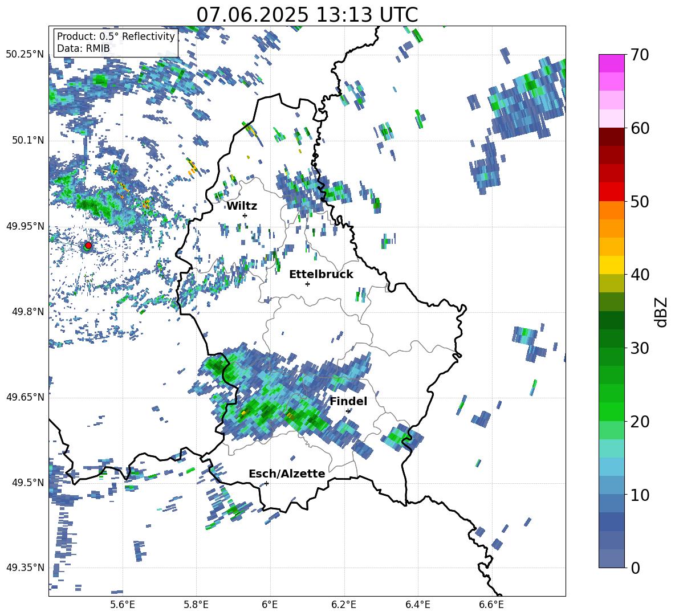Click the Esch/Alzette city label
This screenshot has height=616, width=675.
coord(287,474)
